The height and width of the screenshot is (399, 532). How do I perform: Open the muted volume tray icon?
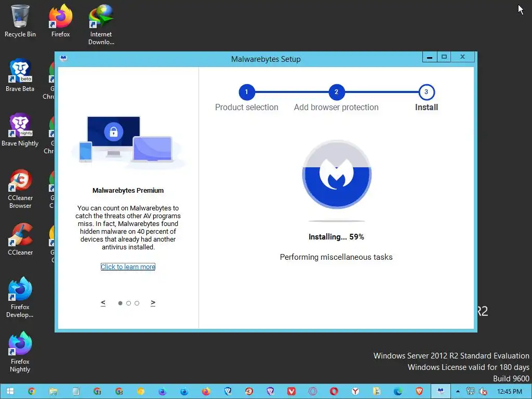(483, 391)
